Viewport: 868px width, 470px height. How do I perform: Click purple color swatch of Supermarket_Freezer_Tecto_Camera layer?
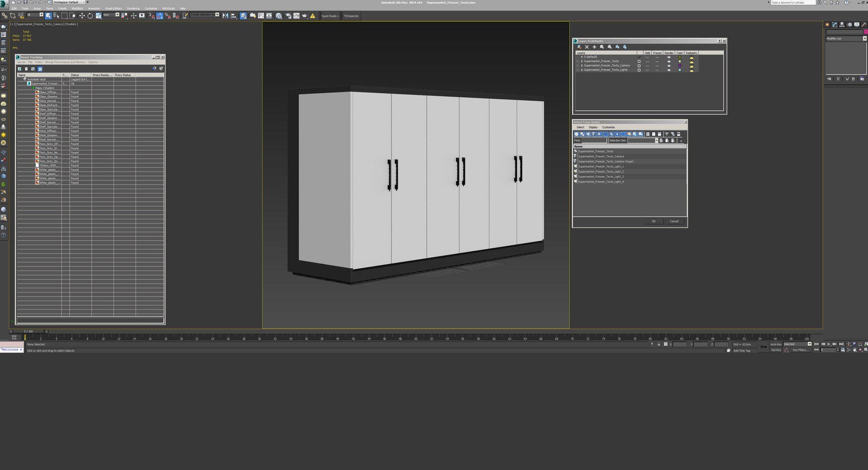[x=679, y=66]
